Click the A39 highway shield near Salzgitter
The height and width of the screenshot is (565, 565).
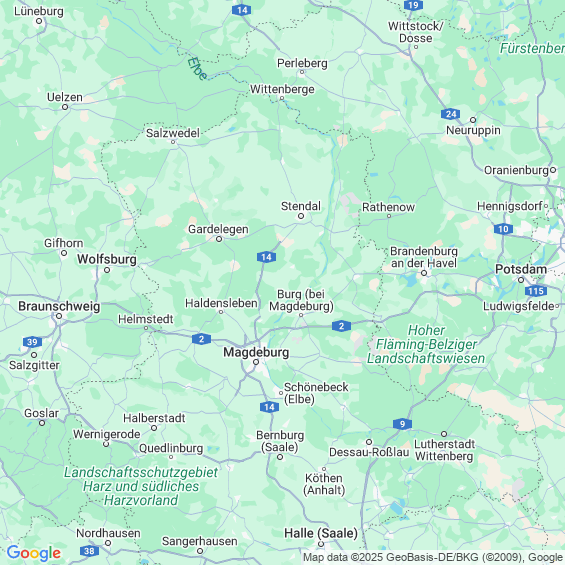coord(32,342)
